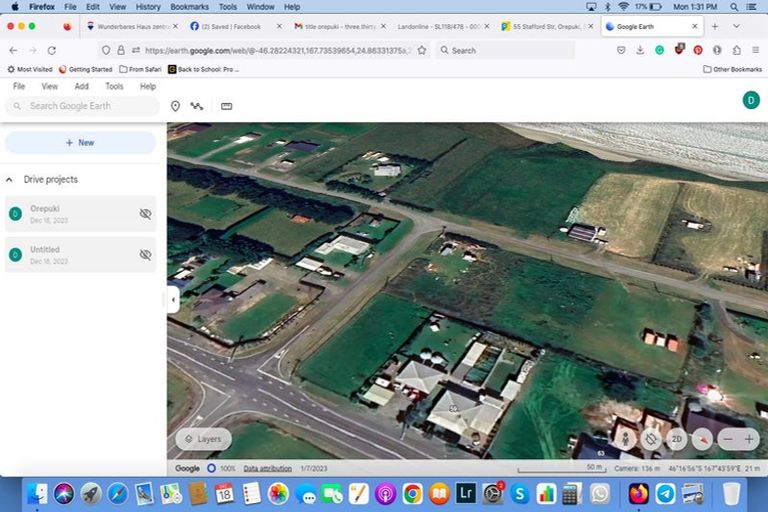Zoom out with the minus button

point(728,439)
